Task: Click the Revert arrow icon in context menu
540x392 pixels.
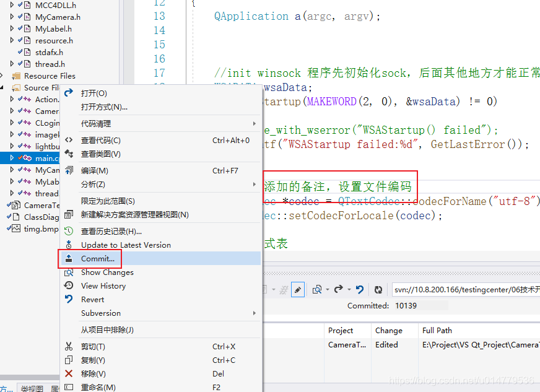Action: [x=70, y=299]
